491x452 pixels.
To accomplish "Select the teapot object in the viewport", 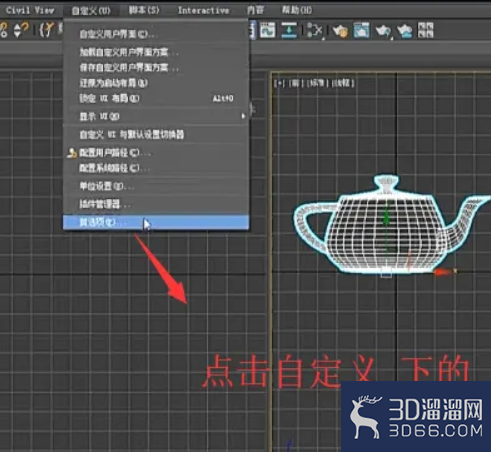I will pos(392,225).
